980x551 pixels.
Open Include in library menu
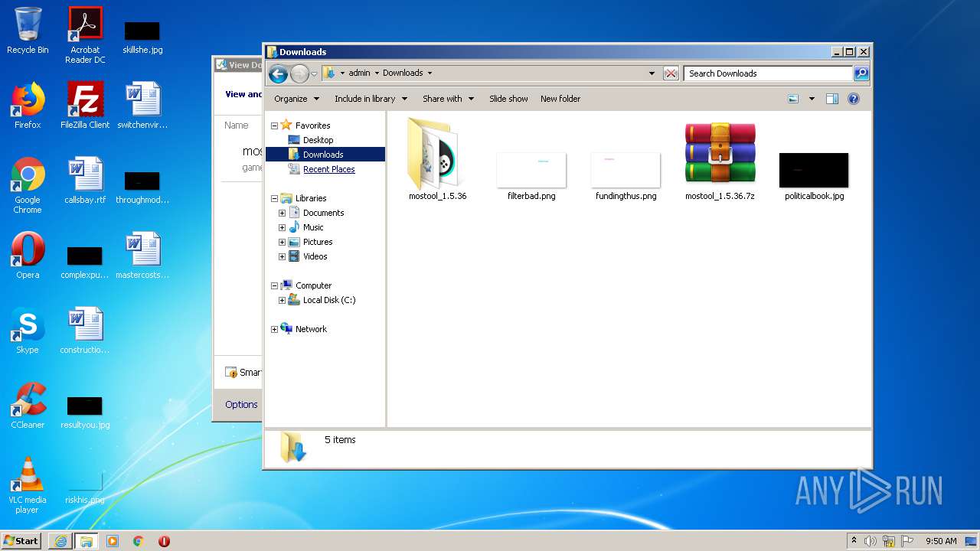(371, 99)
